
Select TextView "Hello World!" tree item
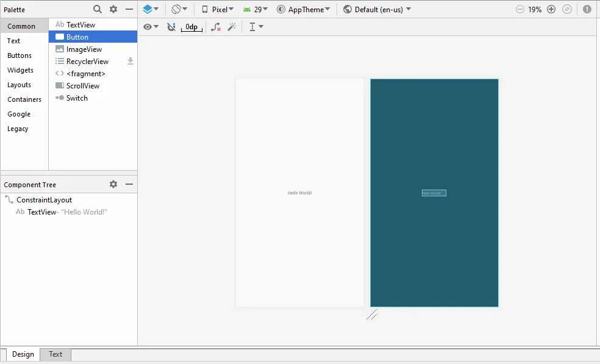[x=69, y=212]
